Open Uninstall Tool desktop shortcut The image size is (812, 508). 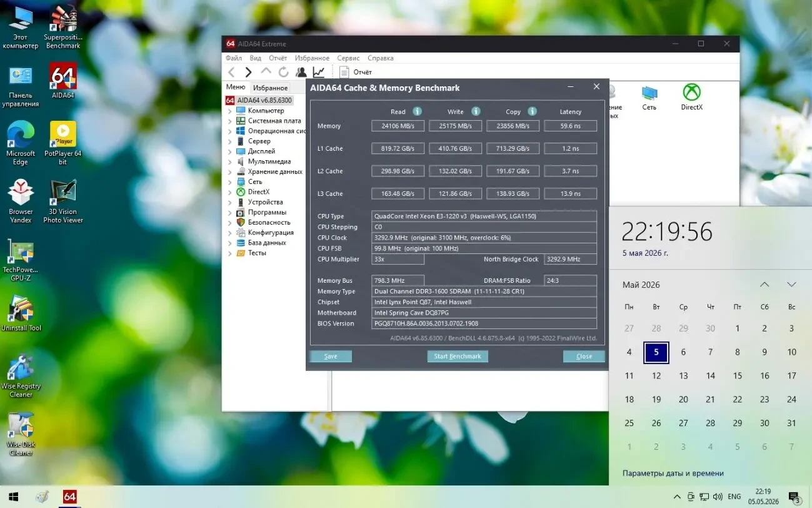coord(21,314)
